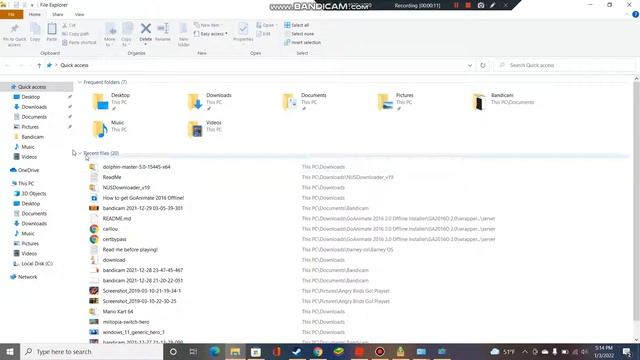The height and width of the screenshot is (360, 640).
Task: Select the dolphin-master-5.0-15445-x64 file
Action: (x=136, y=167)
